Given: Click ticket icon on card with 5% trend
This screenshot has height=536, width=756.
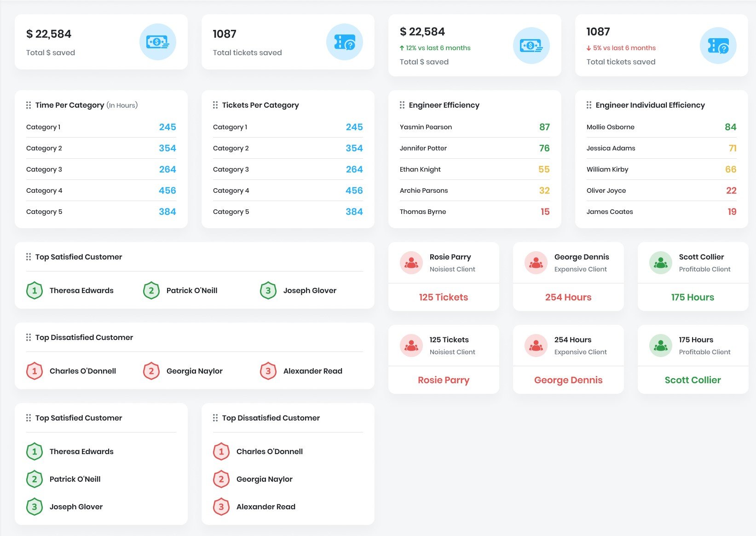Looking at the screenshot, I should pos(718,46).
